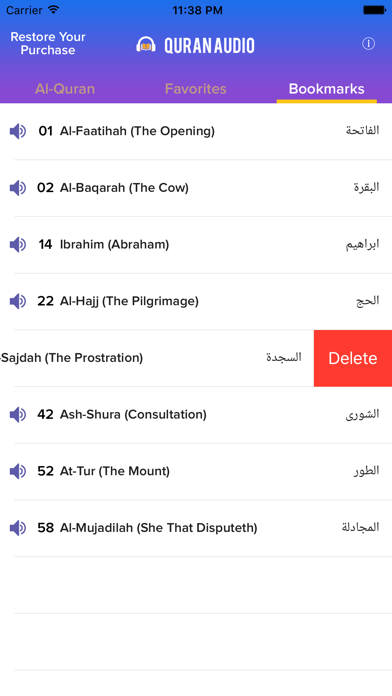This screenshot has height=696, width=392.
Task: Switch to the Al-Quran tab
Action: 65,89
